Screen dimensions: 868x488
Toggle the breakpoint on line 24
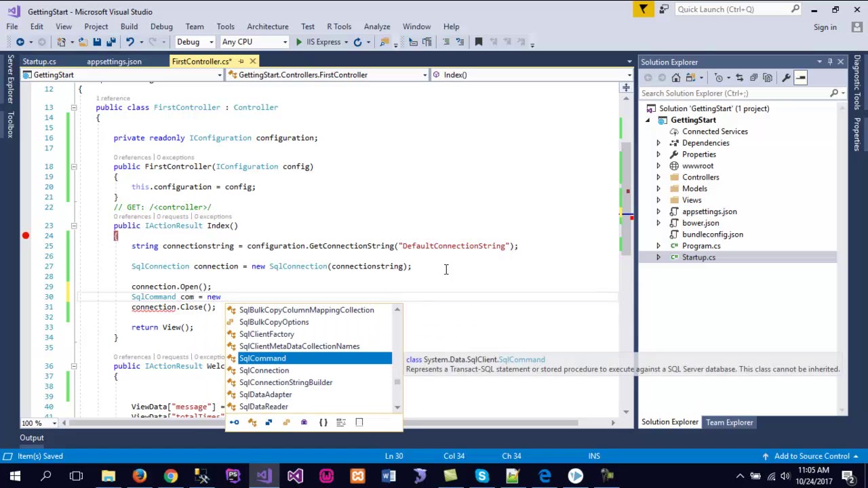coord(26,235)
